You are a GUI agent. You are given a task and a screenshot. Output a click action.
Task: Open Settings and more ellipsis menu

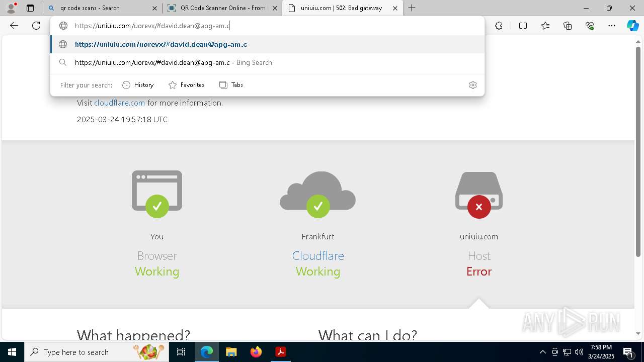pyautogui.click(x=612, y=26)
